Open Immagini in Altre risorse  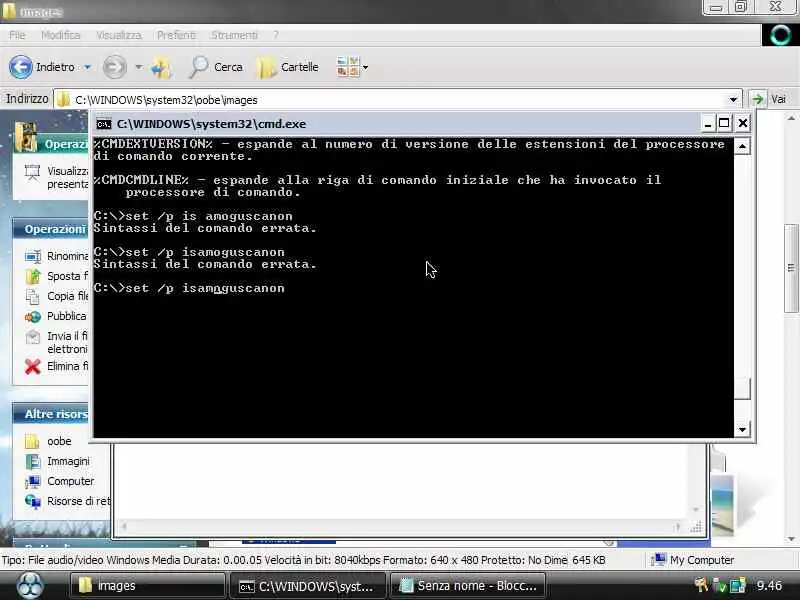(x=57, y=461)
